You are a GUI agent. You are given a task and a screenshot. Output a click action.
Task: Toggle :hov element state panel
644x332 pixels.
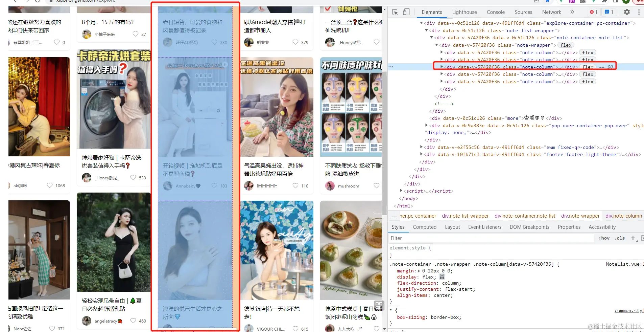604,238
